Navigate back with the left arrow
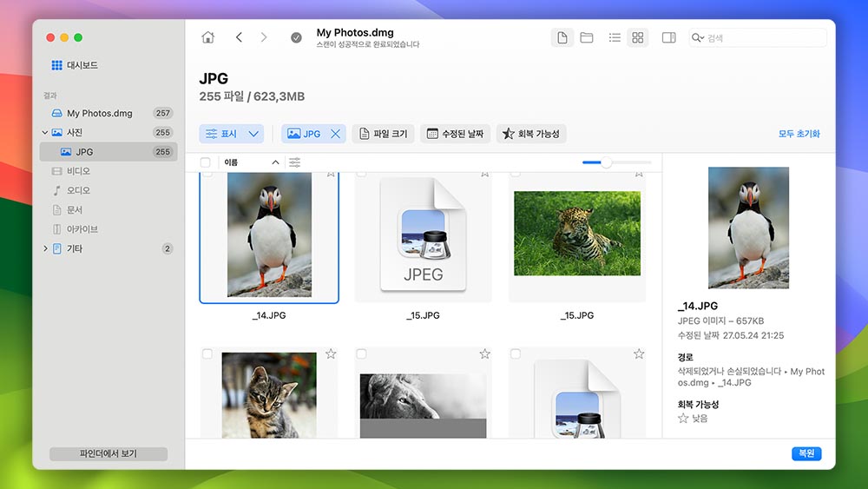The height and width of the screenshot is (489, 868). (x=239, y=37)
